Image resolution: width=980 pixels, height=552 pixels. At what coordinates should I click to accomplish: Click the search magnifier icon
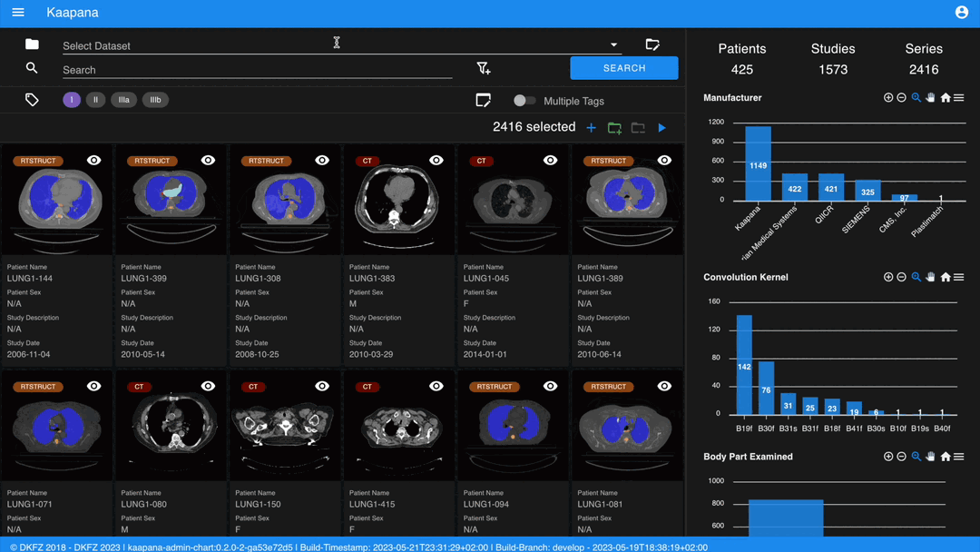point(32,68)
